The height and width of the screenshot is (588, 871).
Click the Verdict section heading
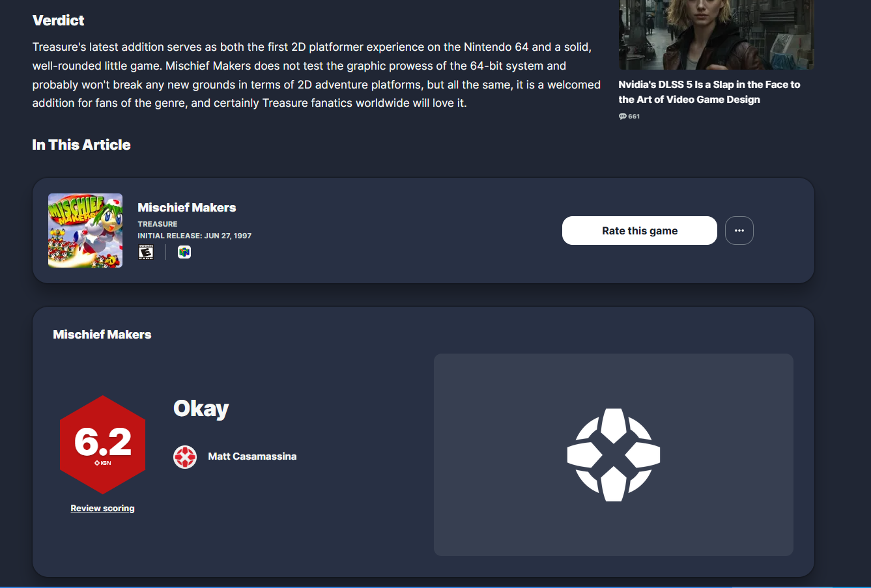click(x=59, y=20)
